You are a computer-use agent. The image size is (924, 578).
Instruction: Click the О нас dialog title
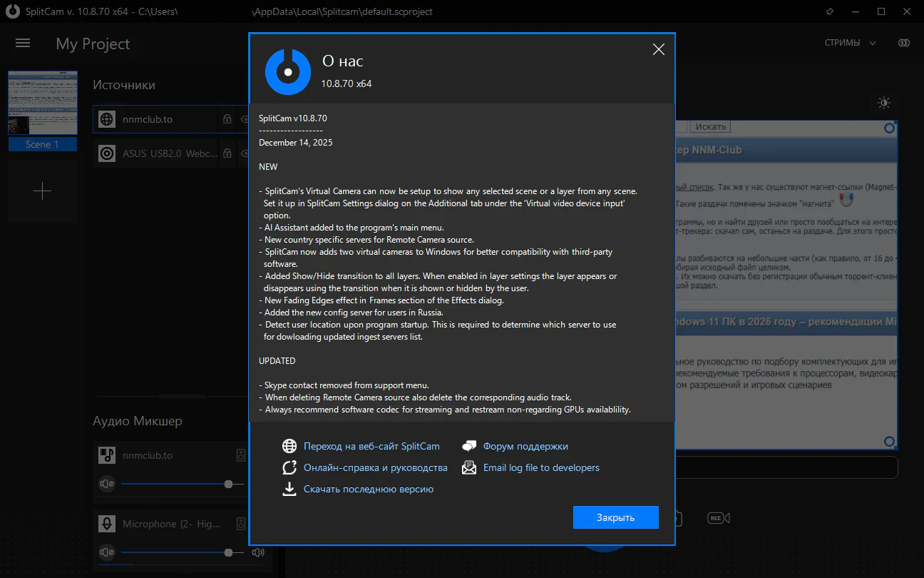[x=343, y=61]
